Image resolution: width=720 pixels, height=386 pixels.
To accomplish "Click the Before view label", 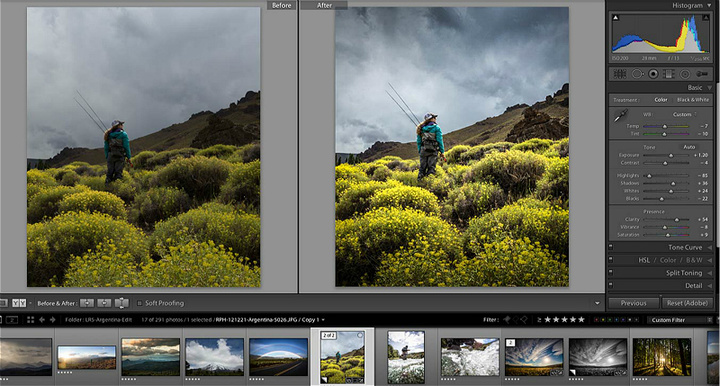I will pos(281,6).
